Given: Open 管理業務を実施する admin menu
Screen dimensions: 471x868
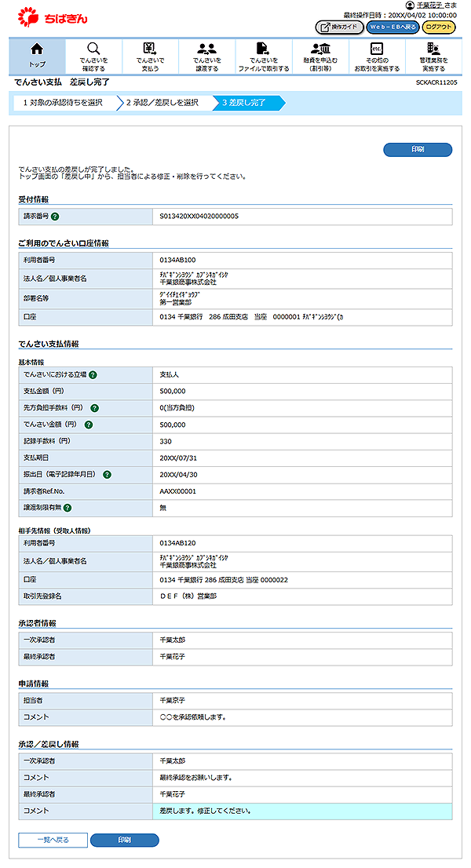Looking at the screenshot, I should [x=433, y=55].
